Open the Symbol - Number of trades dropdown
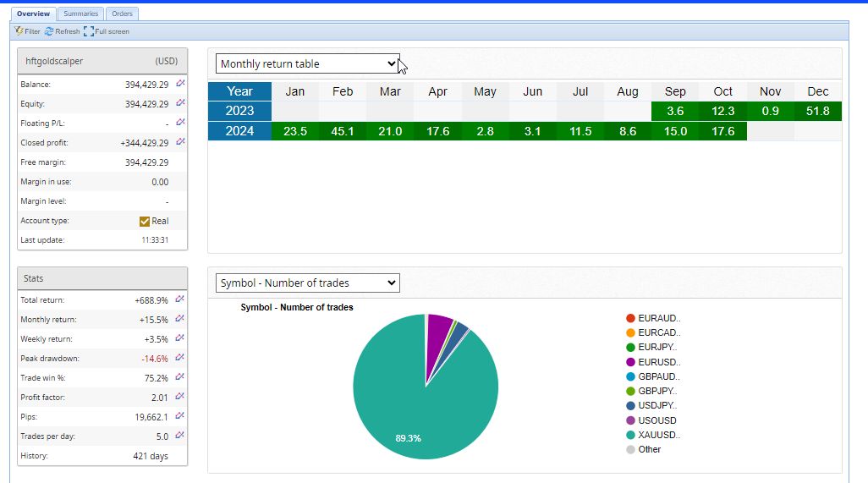The height and width of the screenshot is (483, 868). pyautogui.click(x=308, y=283)
